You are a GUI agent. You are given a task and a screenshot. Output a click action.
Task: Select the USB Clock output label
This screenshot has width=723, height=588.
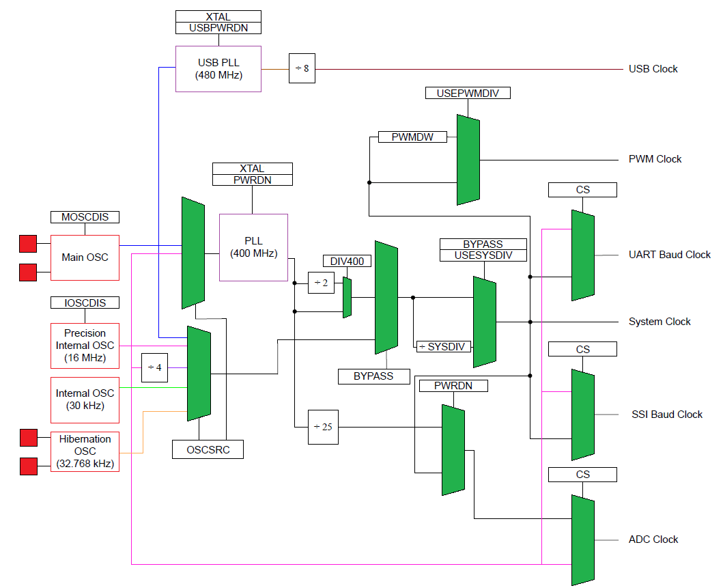pyautogui.click(x=652, y=68)
